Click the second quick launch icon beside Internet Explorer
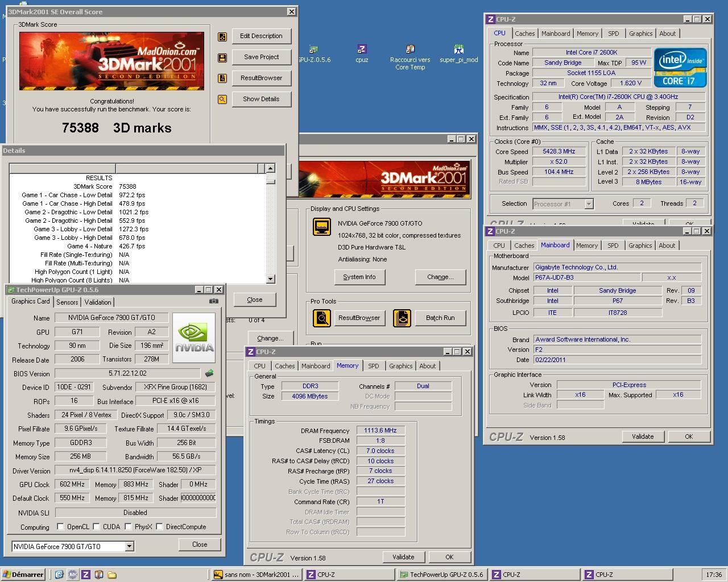Screen dimensions: 728x582 72,575
